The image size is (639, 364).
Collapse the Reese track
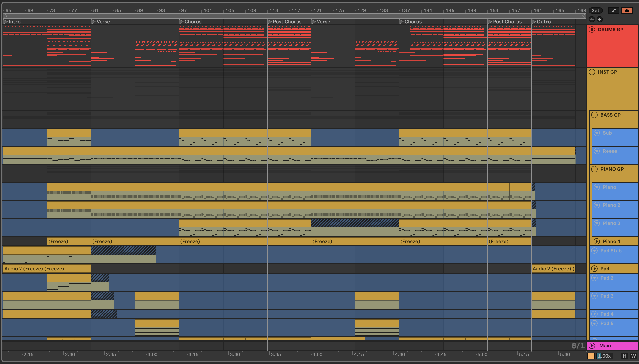[597, 151]
